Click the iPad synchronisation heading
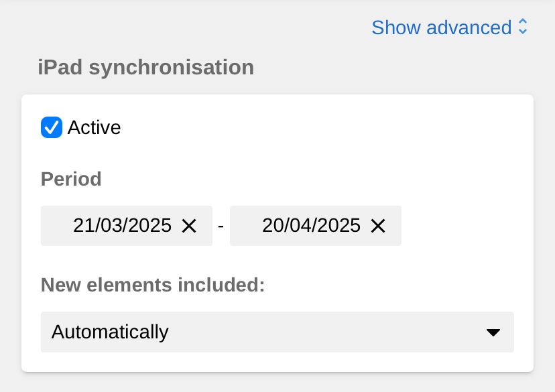Image resolution: width=555 pixels, height=392 pixels. click(146, 67)
